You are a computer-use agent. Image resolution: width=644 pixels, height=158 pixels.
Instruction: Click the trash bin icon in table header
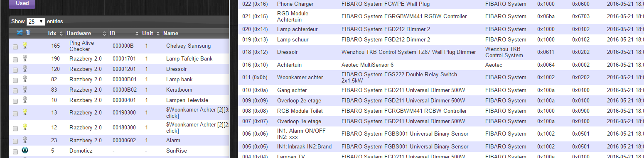point(28,33)
